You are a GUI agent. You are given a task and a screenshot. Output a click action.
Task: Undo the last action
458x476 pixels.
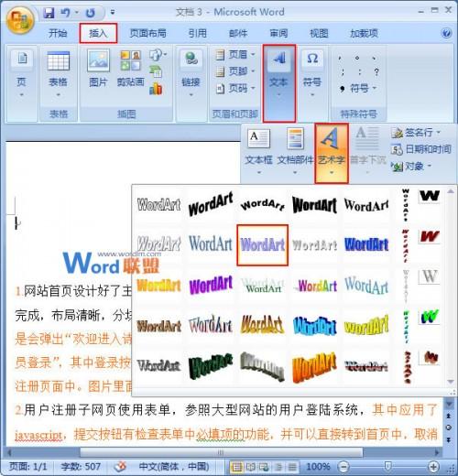coord(65,13)
